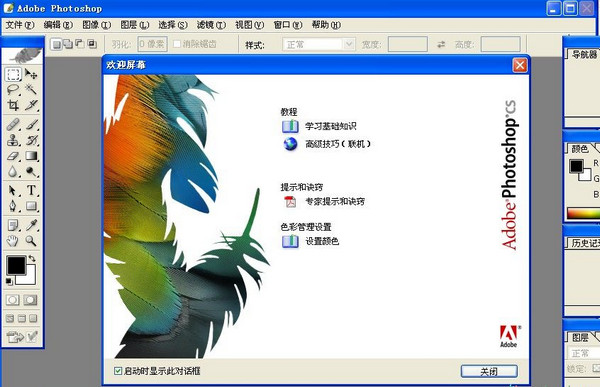Open the 视图 menu
This screenshot has height=387, width=600.
249,25
